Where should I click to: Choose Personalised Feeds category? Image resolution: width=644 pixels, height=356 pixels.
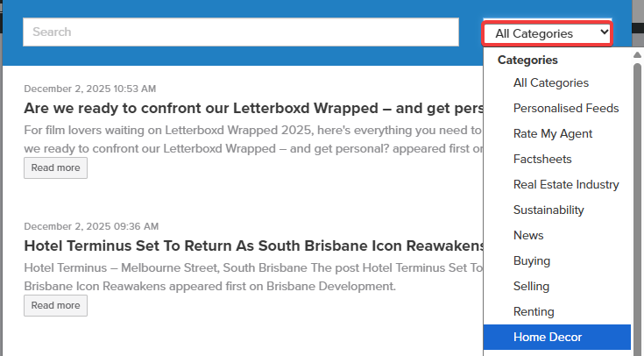[565, 108]
